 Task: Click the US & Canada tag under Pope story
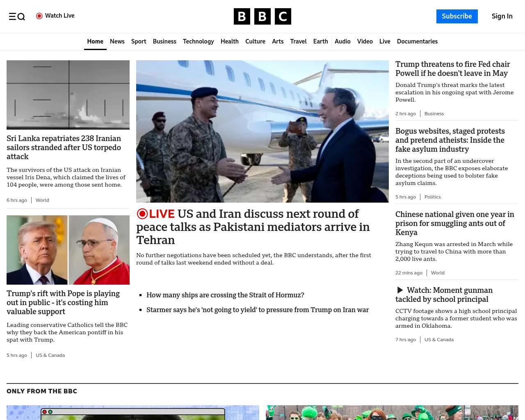50,355
